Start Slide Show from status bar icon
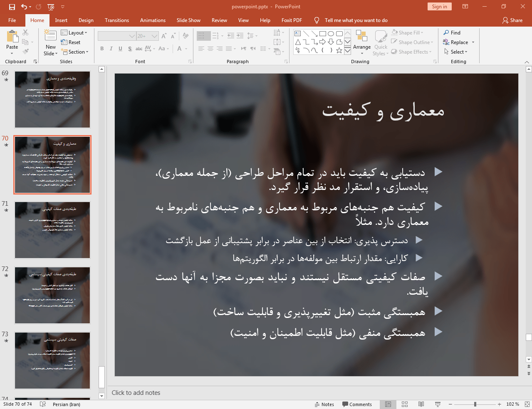This screenshot has height=409, width=532. (x=438, y=404)
